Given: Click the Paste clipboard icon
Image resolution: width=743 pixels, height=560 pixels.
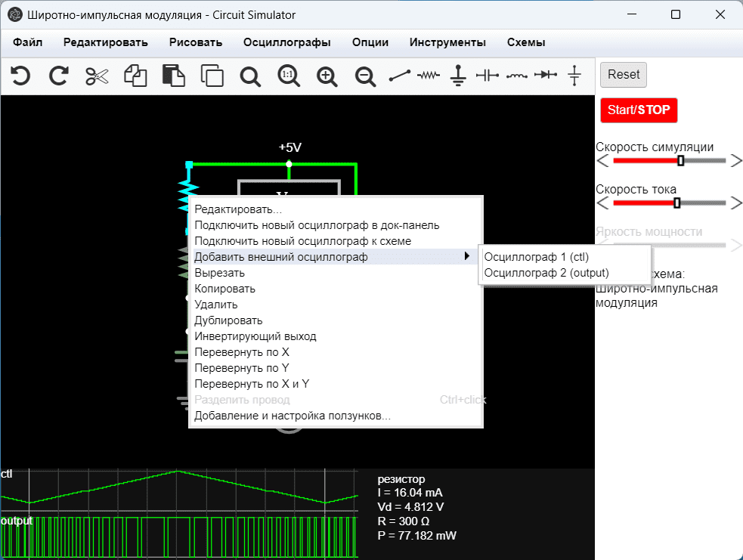Looking at the screenshot, I should pyautogui.click(x=174, y=76).
